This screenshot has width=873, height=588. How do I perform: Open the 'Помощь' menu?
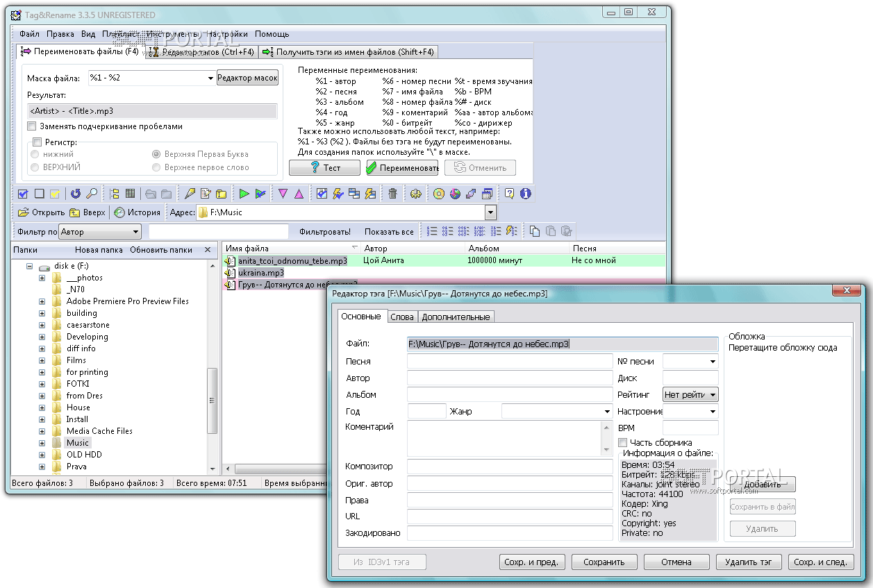272,34
